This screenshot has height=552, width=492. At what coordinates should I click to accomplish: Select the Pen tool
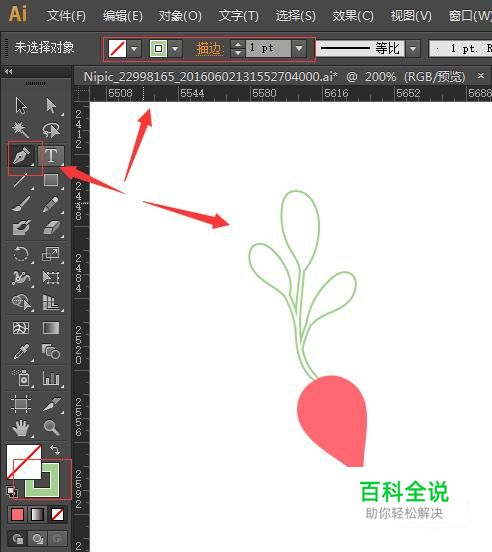tap(22, 156)
